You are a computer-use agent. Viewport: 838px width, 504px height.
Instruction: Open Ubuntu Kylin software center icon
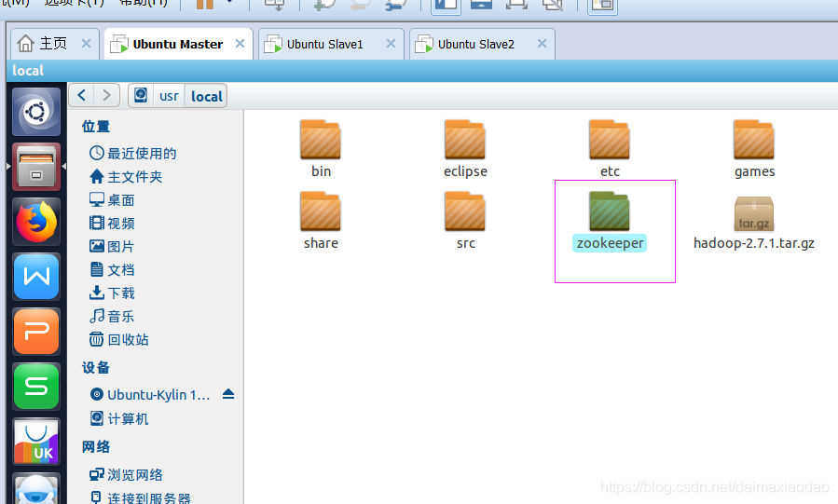[36, 442]
